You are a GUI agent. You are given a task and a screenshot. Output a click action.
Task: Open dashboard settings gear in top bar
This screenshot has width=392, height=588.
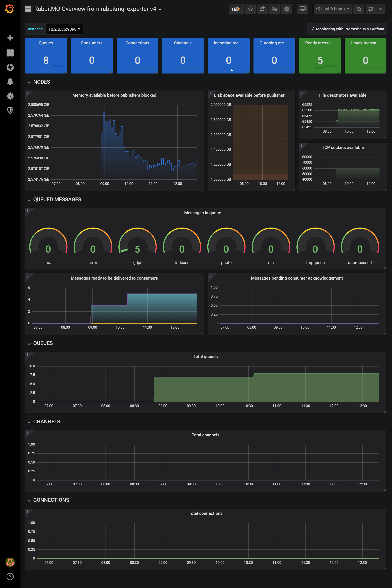pyautogui.click(x=286, y=9)
